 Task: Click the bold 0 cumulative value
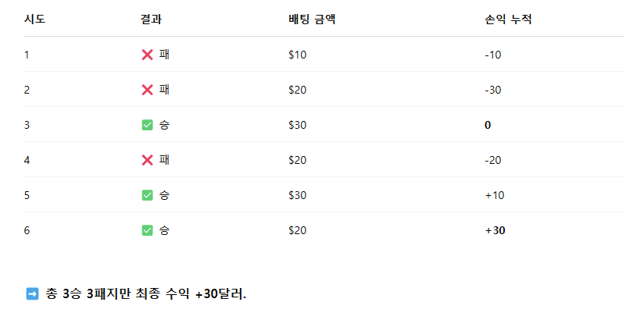[x=488, y=125]
